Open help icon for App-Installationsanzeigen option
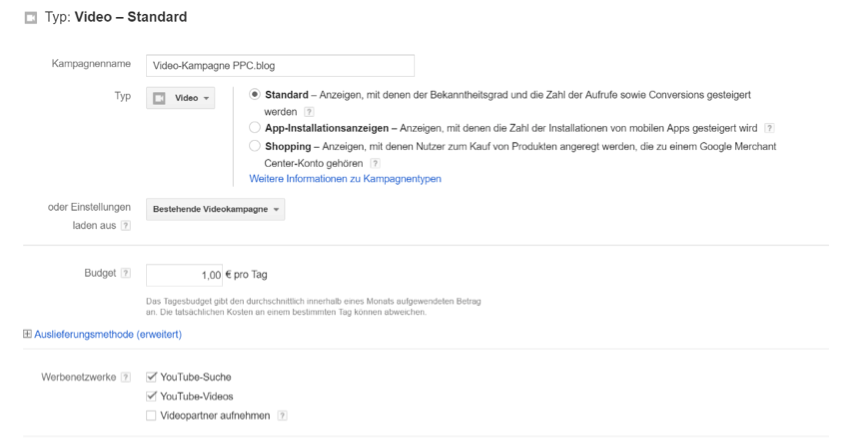 (769, 128)
